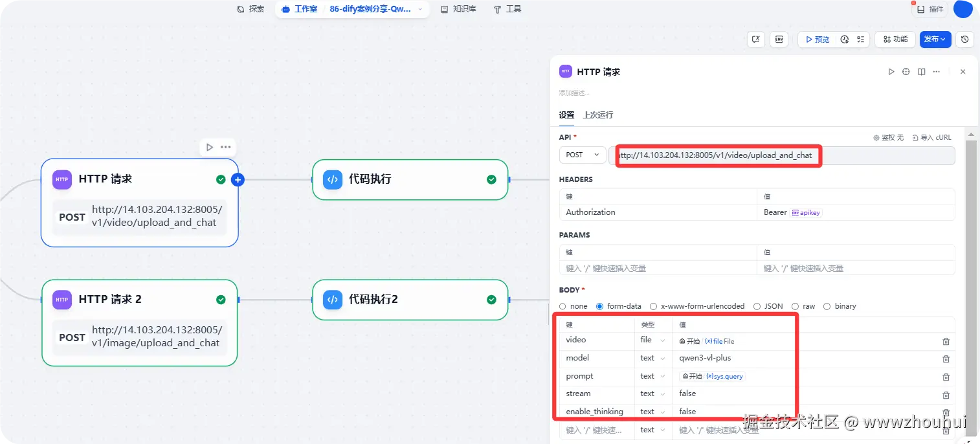
Task: Open the 鉴权 无 authorization setting
Action: point(888,137)
